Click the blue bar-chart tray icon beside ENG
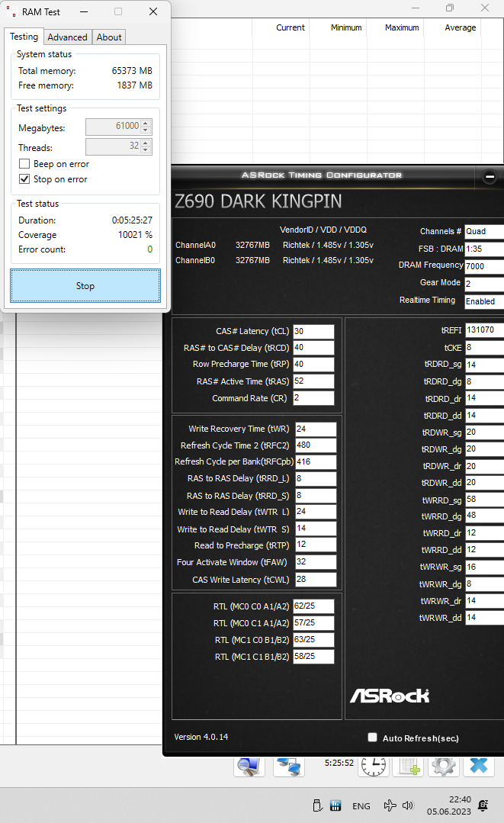The height and width of the screenshot is (823, 504). click(335, 805)
